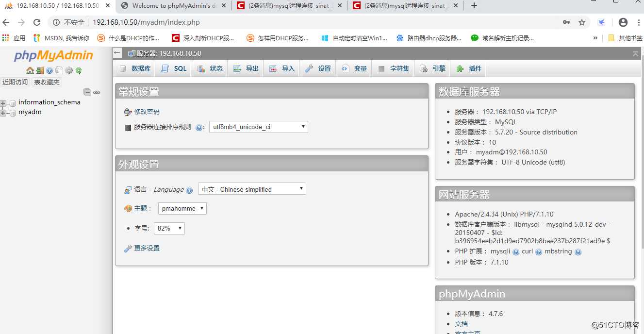Open 中文 - Chinese simplified language dropdown
Image resolution: width=644 pixels, height=334 pixels.
[x=252, y=189]
